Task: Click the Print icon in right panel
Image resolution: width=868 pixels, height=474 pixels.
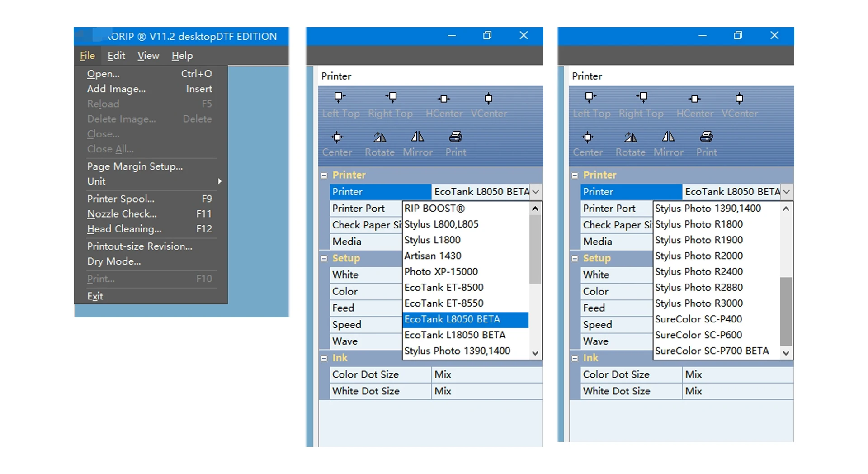Action: click(707, 136)
